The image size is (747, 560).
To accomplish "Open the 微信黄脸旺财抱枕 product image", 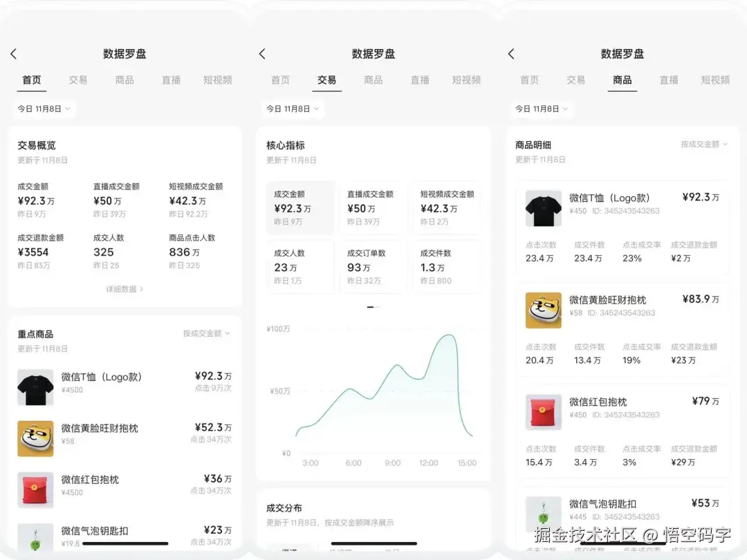I will 35,438.
